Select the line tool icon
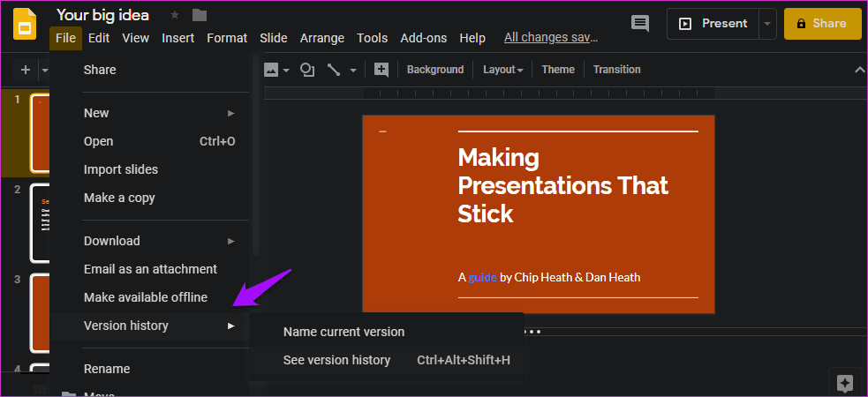The width and height of the screenshot is (868, 397). [333, 70]
